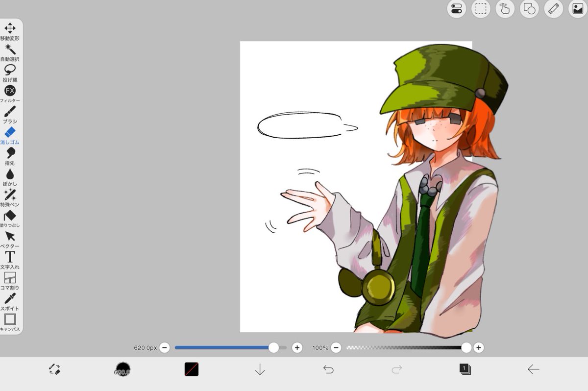Decrease brush size with minus button
Screen dimensions: 588x391
165,348
